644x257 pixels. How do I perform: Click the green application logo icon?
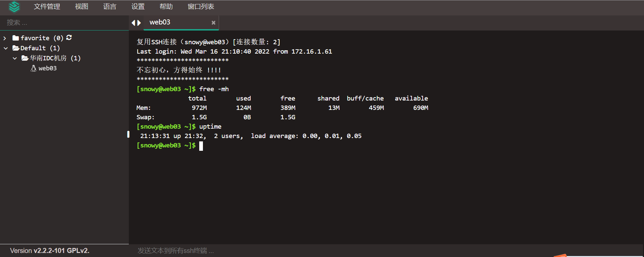pos(14,7)
